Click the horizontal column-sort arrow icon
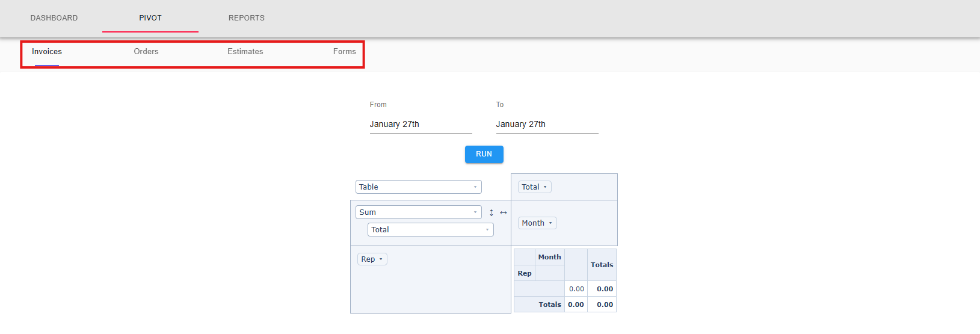This screenshot has width=980, height=334. click(504, 212)
